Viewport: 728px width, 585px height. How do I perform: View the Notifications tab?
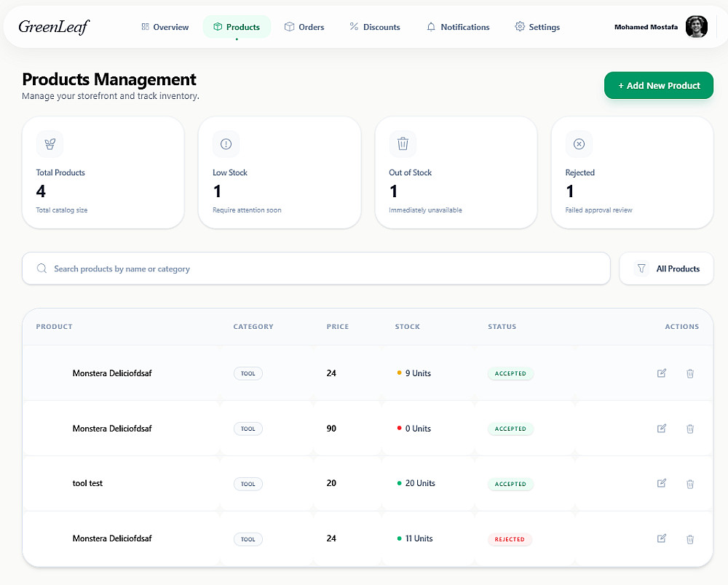[458, 27]
